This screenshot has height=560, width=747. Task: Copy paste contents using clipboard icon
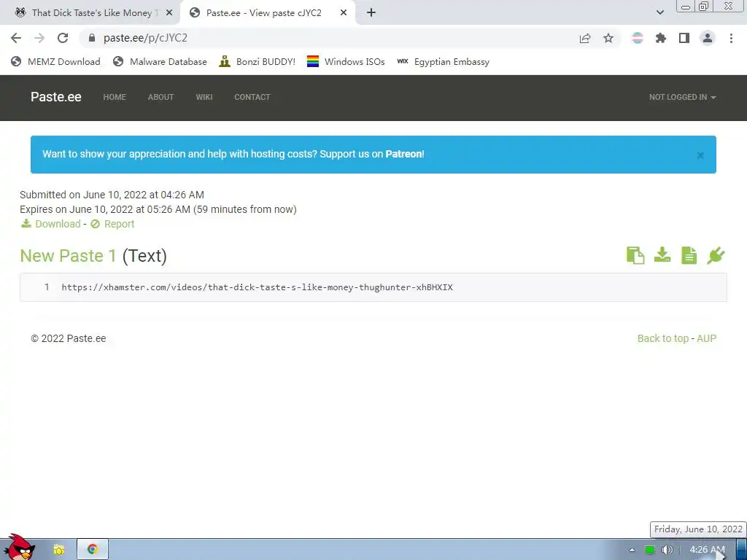(x=635, y=256)
